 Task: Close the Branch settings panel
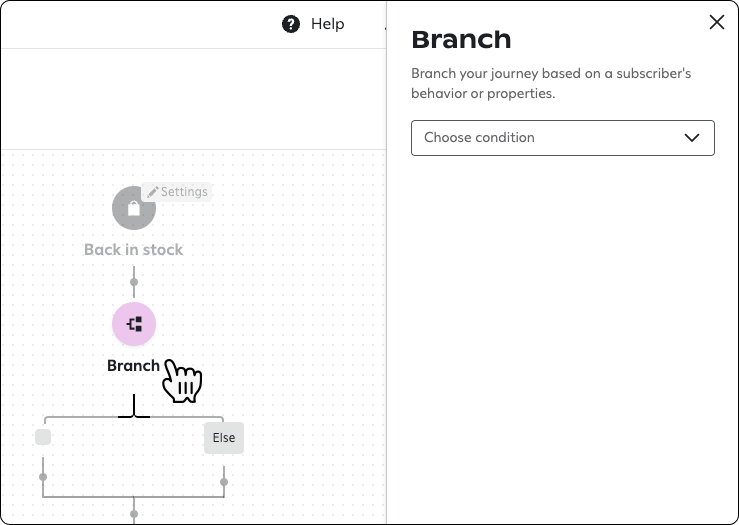(716, 22)
